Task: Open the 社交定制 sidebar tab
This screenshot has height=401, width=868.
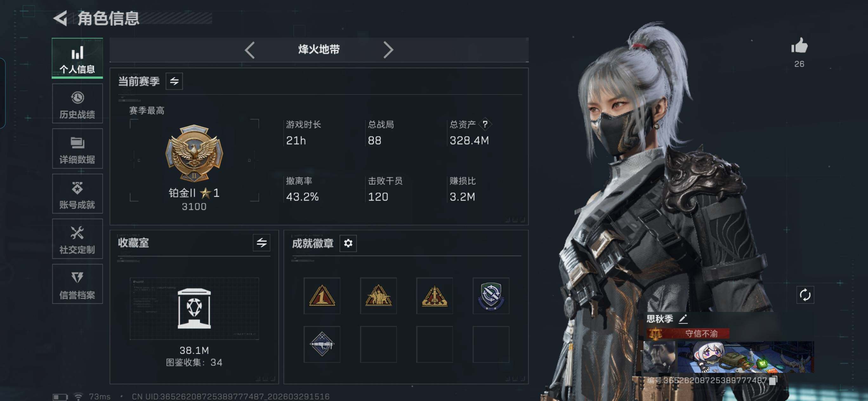Action: coord(77,239)
